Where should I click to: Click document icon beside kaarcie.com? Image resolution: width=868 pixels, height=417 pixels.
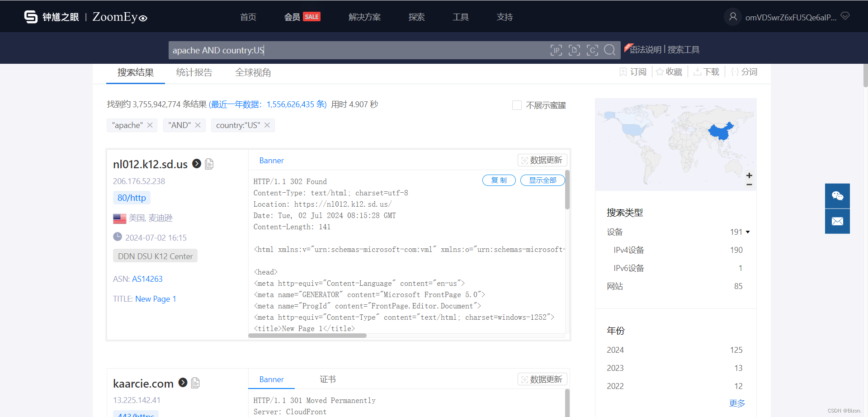click(x=195, y=383)
